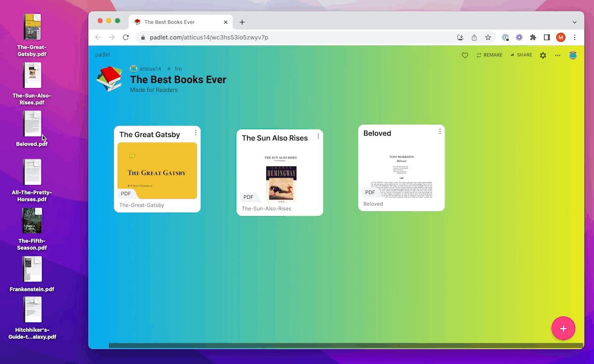Toggle the bookmark star in the address bar

pos(488,37)
